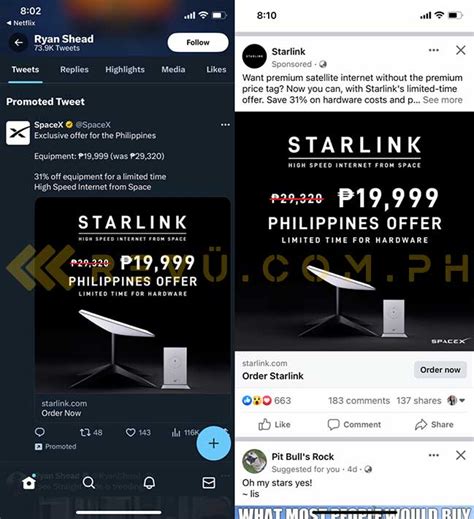Viewport: 474px width, 519px height.
Task: Tap the back arrow beside Ryan Shead
Action: [18, 43]
